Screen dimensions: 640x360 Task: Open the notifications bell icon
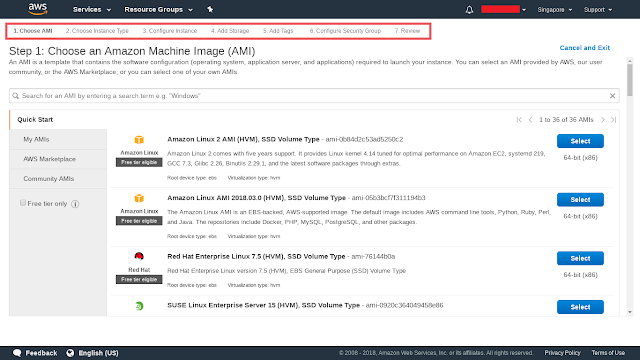469,9
